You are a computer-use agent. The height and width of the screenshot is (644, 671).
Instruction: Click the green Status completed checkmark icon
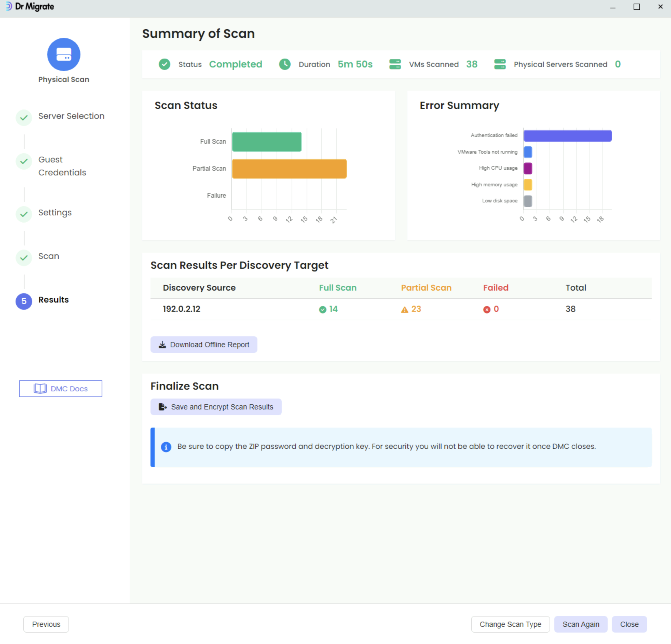click(x=164, y=64)
